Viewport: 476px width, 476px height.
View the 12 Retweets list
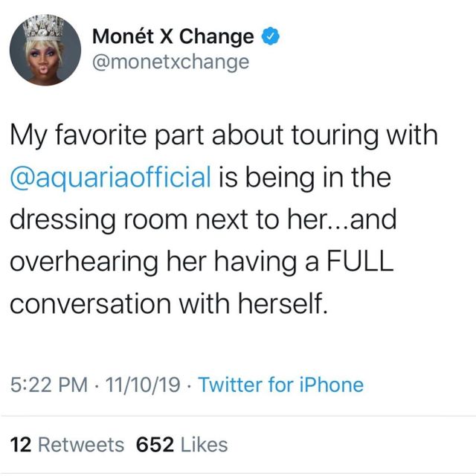67,445
